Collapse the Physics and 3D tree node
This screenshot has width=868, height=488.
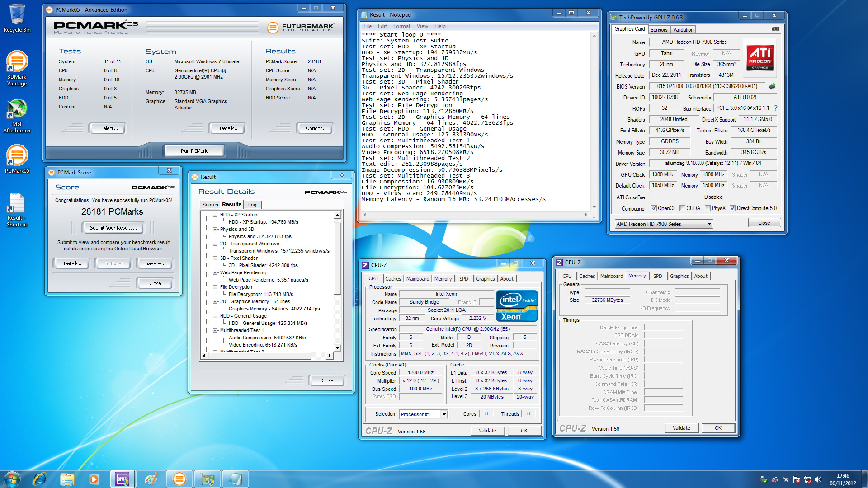tap(215, 230)
